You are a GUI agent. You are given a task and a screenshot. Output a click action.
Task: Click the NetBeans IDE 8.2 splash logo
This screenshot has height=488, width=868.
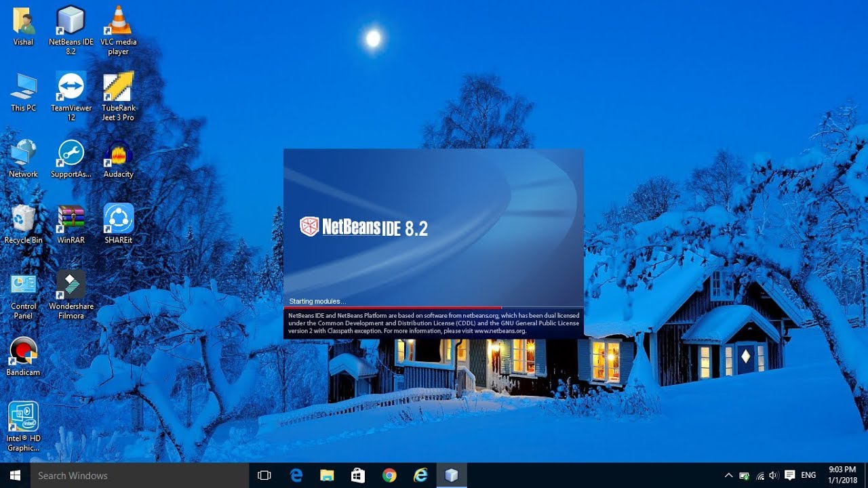[x=364, y=227]
